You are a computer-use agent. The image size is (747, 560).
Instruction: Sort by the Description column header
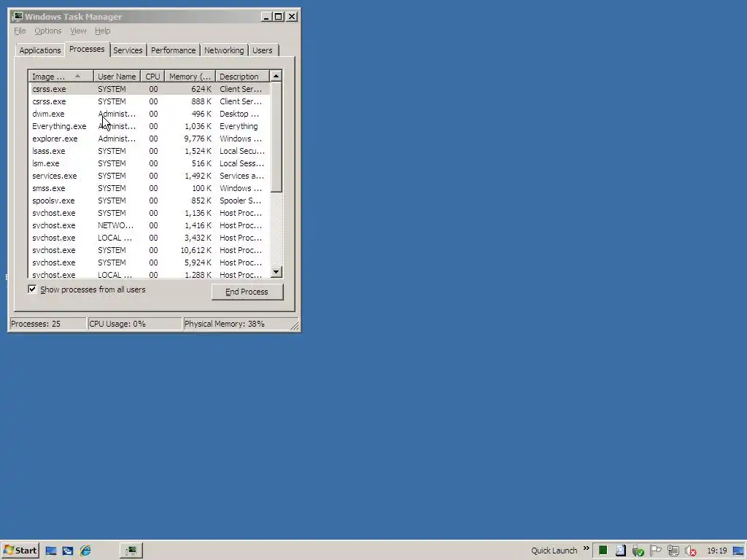tap(242, 76)
